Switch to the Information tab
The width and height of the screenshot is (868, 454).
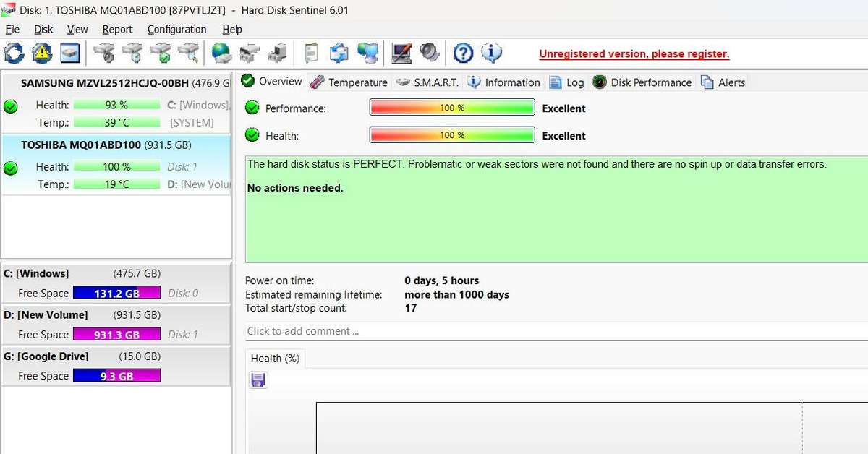point(504,82)
